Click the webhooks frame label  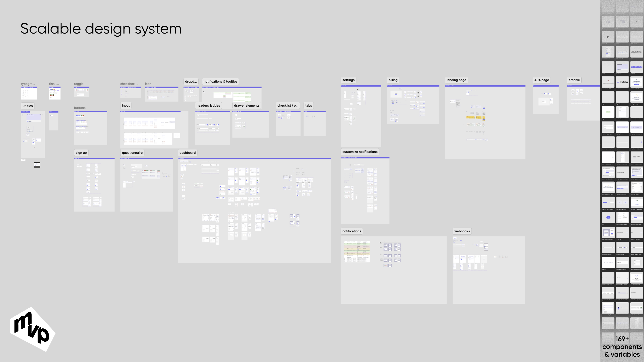(462, 231)
